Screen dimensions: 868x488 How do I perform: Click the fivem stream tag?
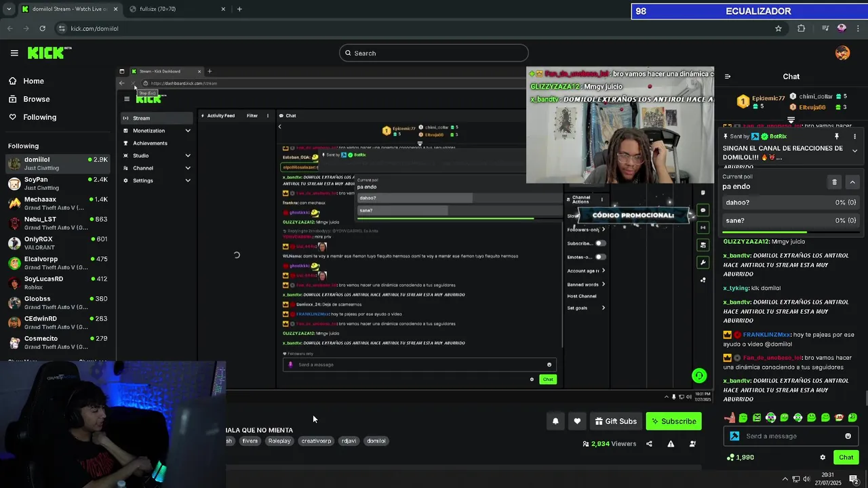click(x=250, y=441)
